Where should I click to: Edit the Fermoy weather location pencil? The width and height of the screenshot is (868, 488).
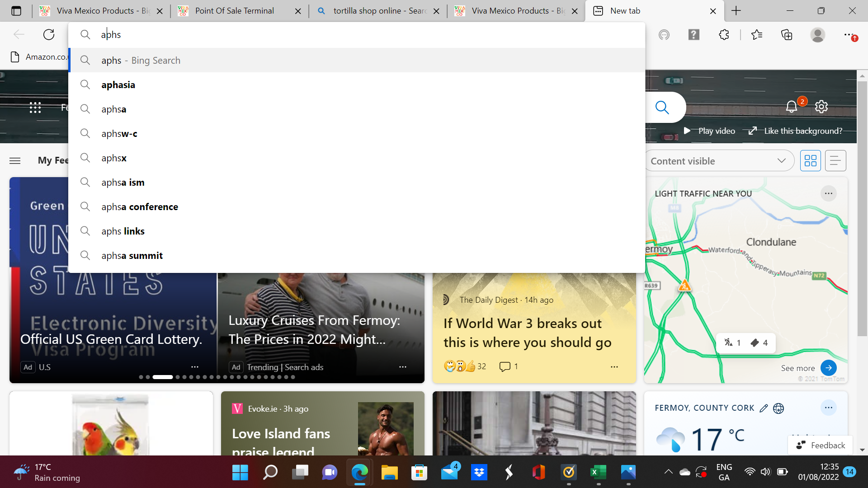click(764, 408)
